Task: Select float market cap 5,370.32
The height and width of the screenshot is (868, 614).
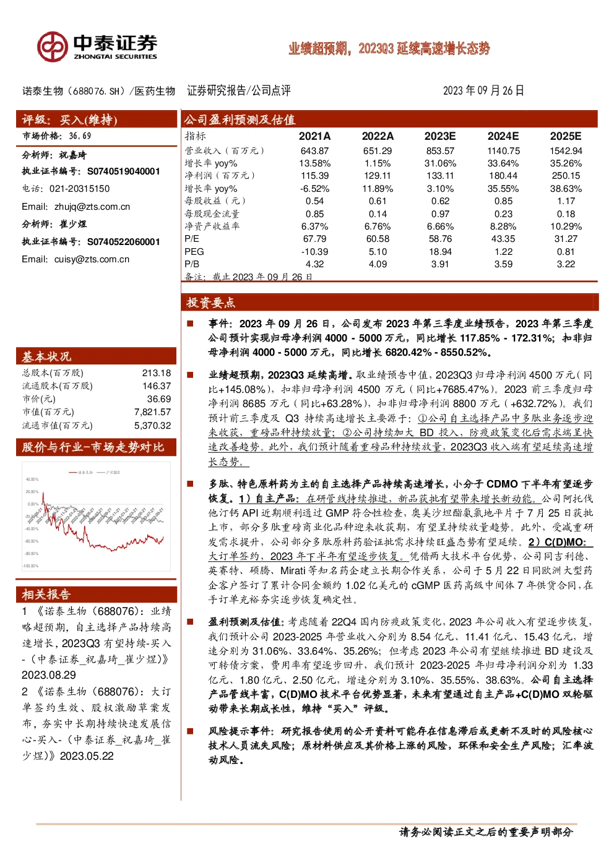Action: point(153,426)
